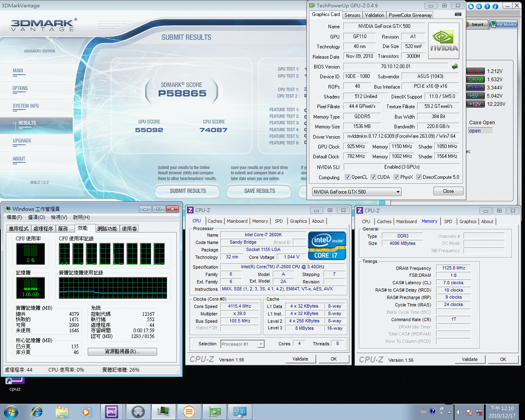Click the volume speaker tray icon
This screenshot has height=420, width=525.
pos(459,412)
